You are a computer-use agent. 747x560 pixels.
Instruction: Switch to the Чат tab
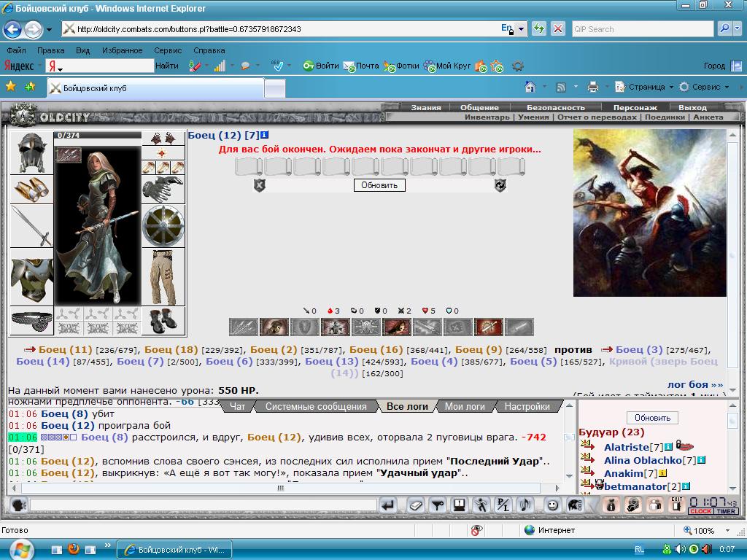[x=237, y=407]
